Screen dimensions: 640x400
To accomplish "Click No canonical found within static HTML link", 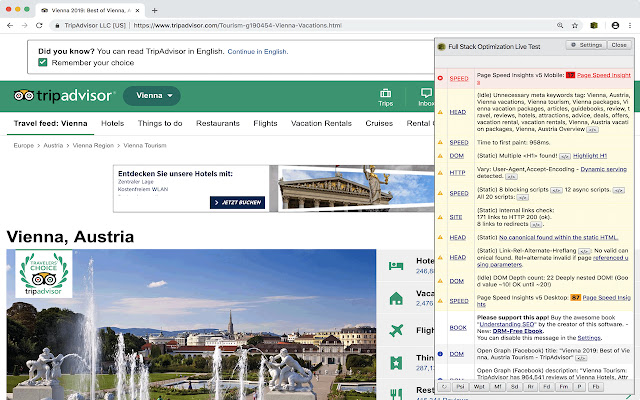I will 558,237.
